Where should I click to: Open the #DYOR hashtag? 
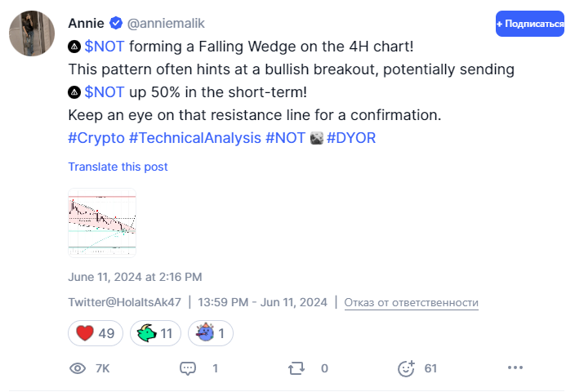[x=351, y=138]
